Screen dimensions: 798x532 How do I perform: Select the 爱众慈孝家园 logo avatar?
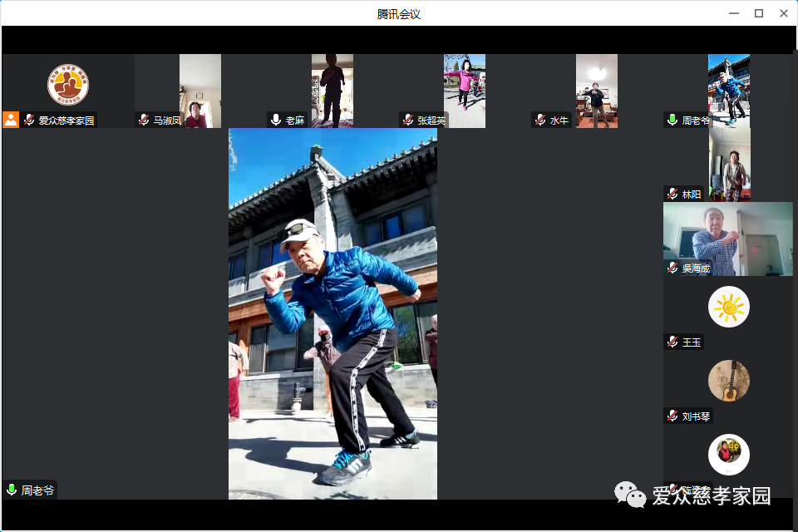(68, 84)
